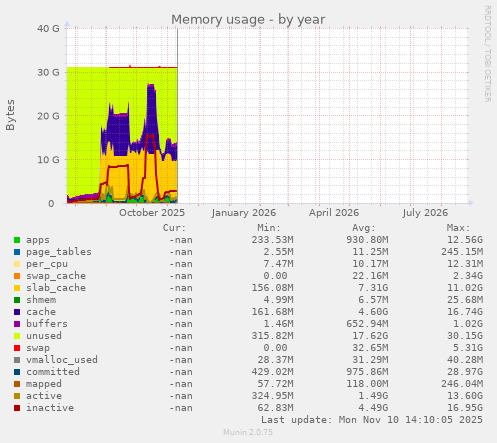The image size is (497, 443).
Task: Click the mapped brown legend swatch
Action: (17, 384)
